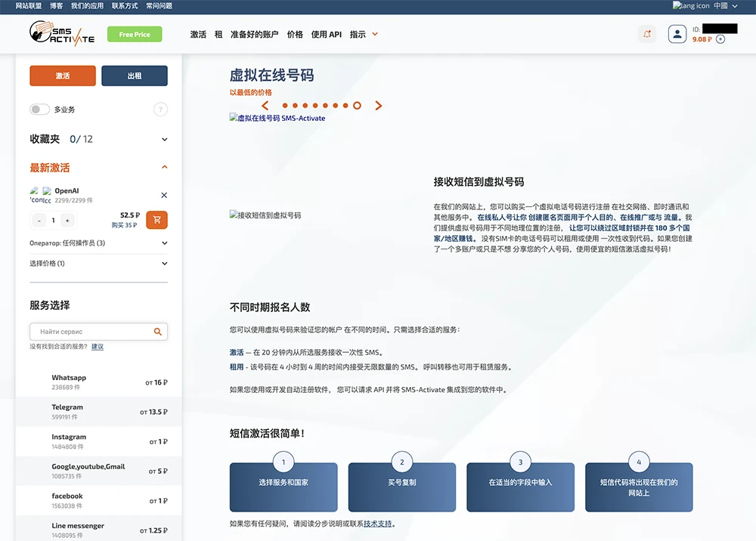Select Line messenger service row
The image size is (756, 541).
click(98, 530)
